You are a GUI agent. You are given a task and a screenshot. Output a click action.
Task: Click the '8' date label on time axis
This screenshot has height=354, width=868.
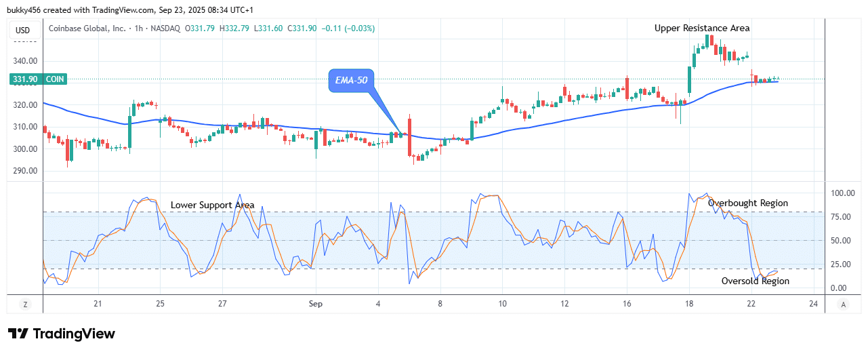440,304
